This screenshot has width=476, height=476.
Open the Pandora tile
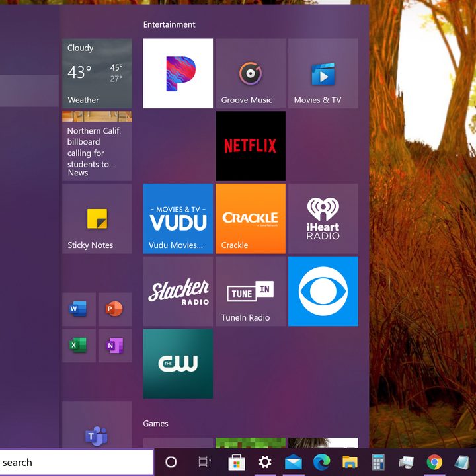coord(178,73)
